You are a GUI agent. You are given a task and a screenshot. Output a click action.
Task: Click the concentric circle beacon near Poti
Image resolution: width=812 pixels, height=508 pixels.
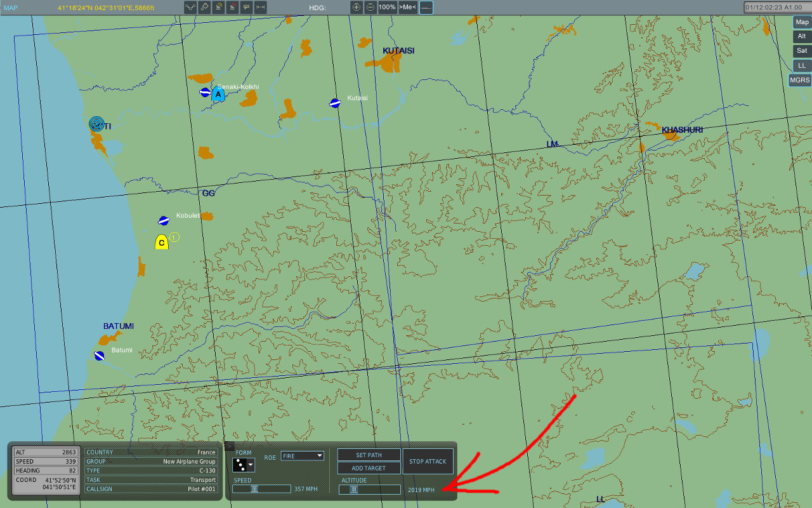pos(96,124)
